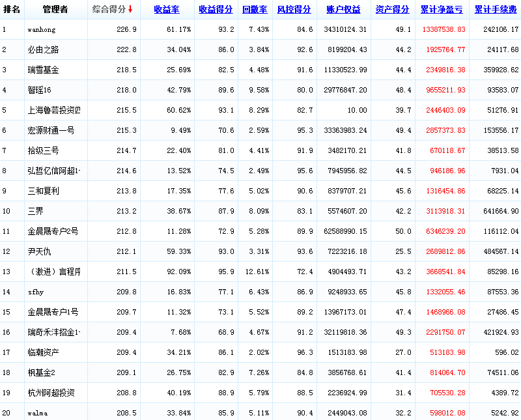Viewport: 521px width, 420px height.
Task: Click return rate 92.09%
Action: (178, 272)
